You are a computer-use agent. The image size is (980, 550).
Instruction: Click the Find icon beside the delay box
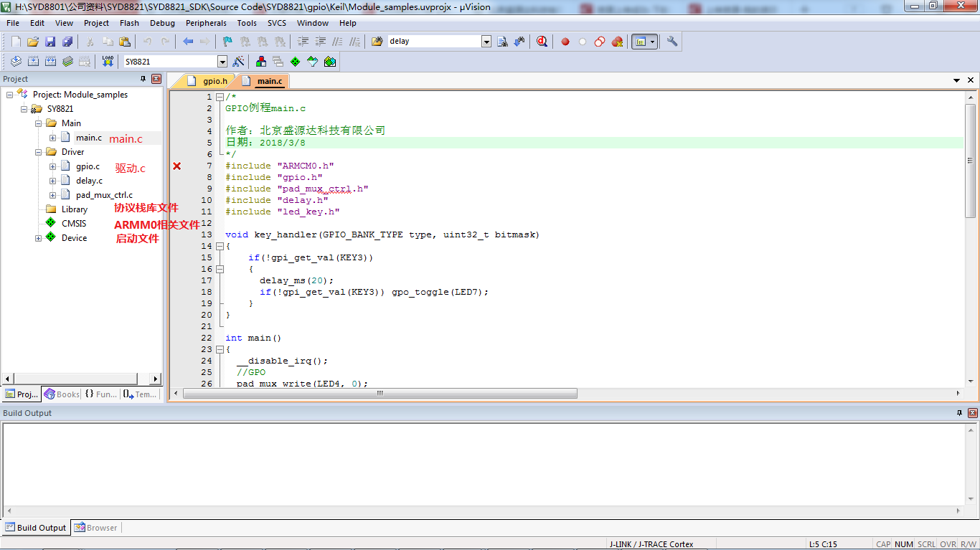502,42
